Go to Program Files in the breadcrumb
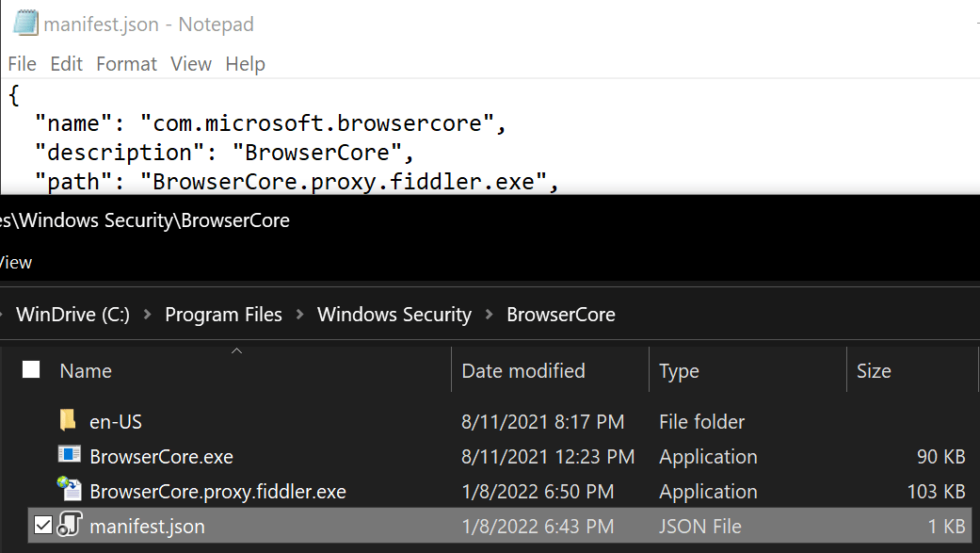The width and height of the screenshot is (980, 553). point(223,315)
